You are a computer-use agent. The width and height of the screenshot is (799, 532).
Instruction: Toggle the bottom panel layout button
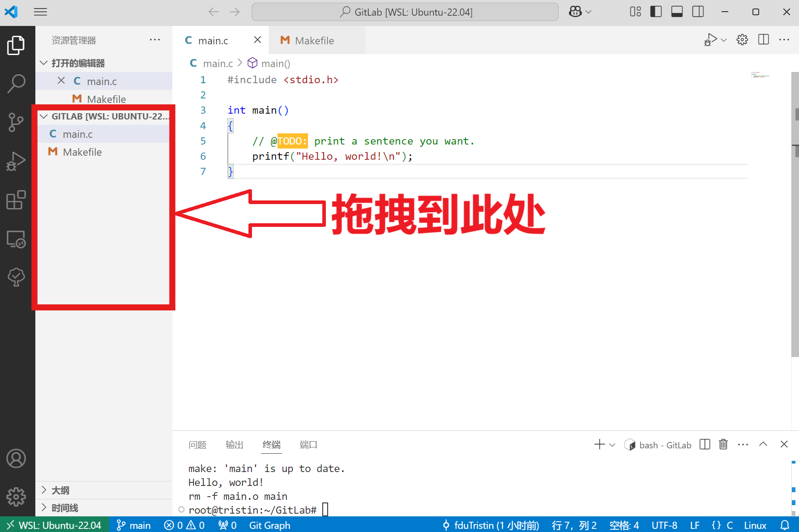tap(677, 12)
